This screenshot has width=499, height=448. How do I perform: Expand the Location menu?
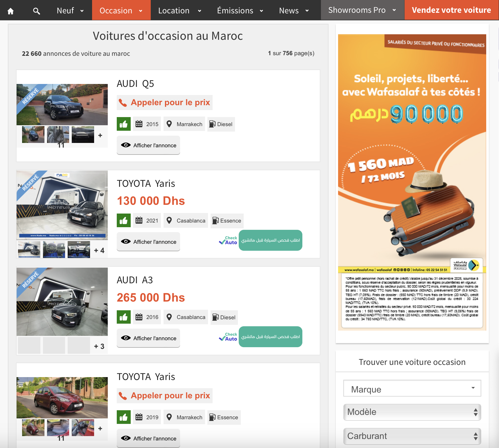coord(180,10)
